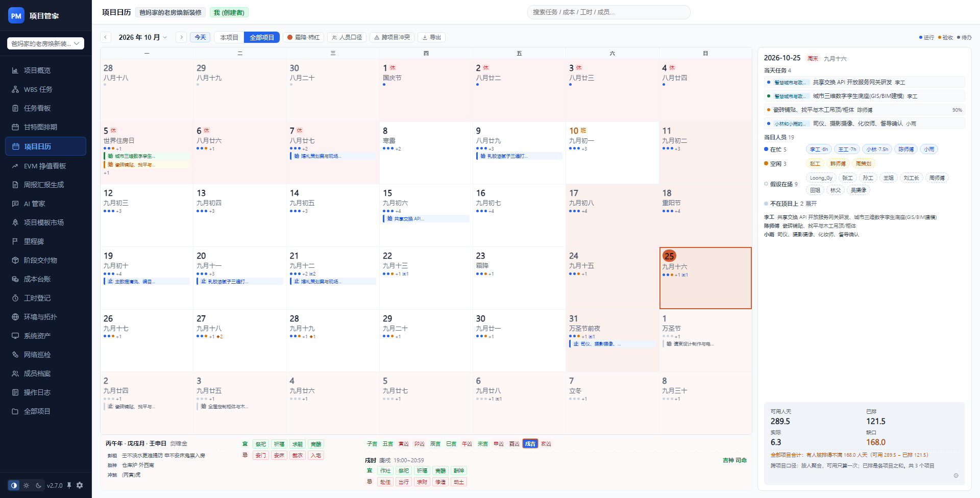
Task: Open 霜降·柿红 theme color picker
Action: [x=304, y=37]
